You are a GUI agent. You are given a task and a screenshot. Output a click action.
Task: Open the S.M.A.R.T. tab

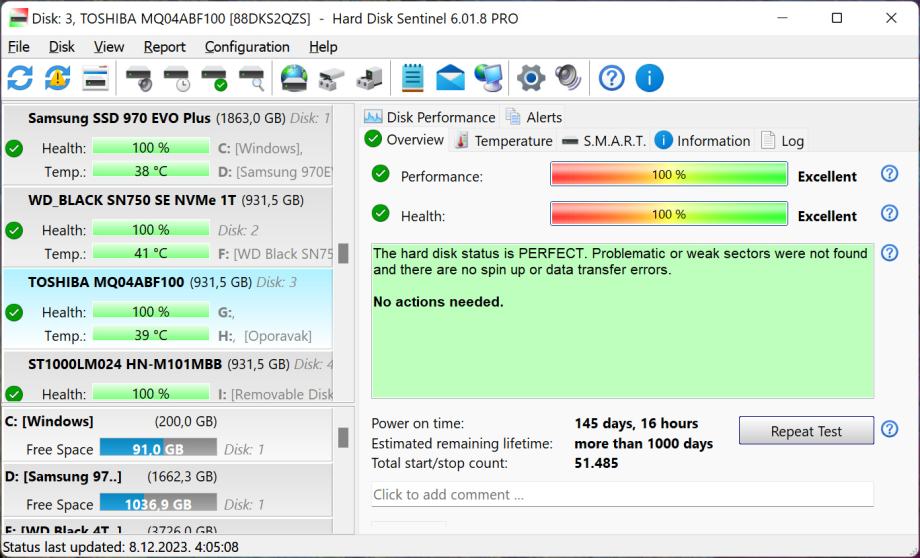pos(603,141)
